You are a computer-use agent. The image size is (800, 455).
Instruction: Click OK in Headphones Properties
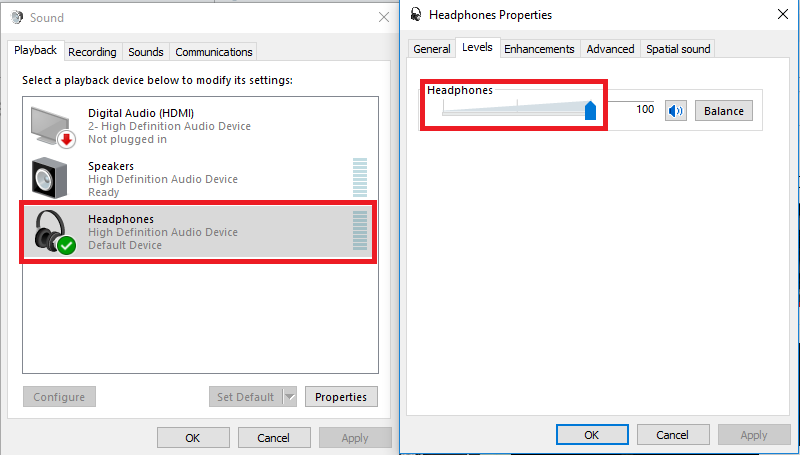coord(591,435)
